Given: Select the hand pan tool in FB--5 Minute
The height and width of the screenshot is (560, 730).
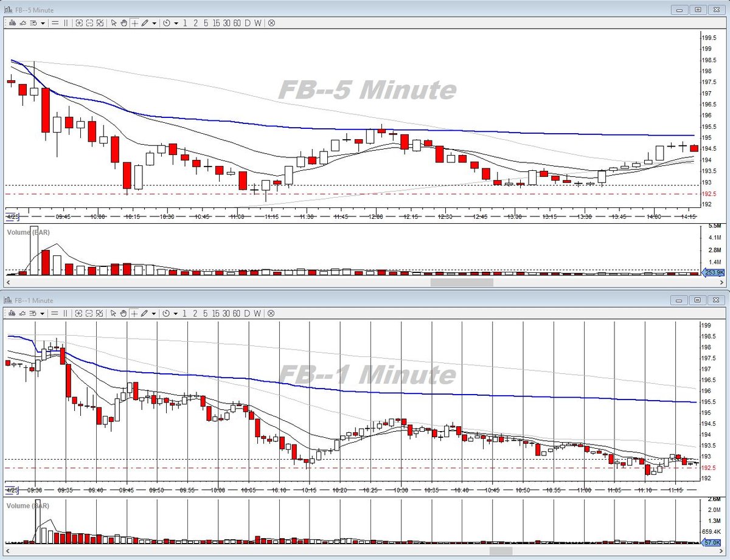Looking at the screenshot, I should pyautogui.click(x=123, y=23).
